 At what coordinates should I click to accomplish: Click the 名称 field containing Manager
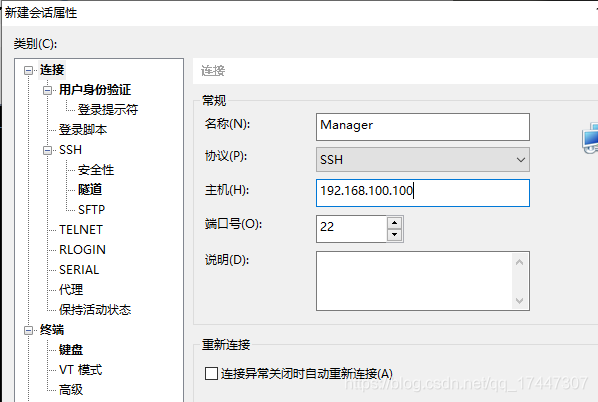(423, 127)
